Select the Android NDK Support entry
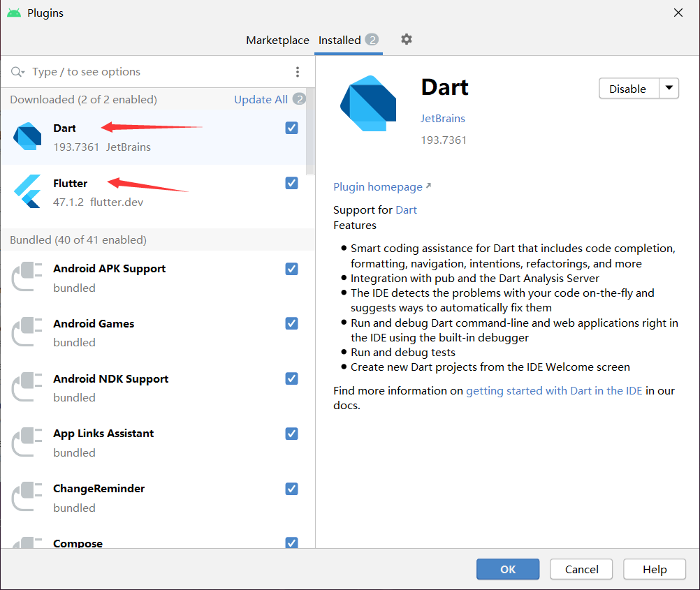Viewport: 700px width, 590px height. click(x=154, y=388)
